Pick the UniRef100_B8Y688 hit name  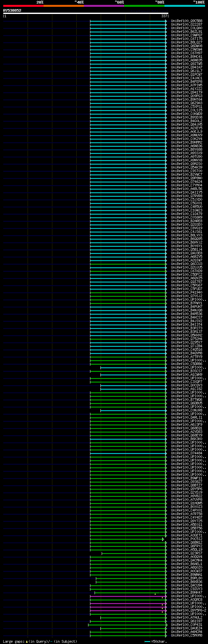point(187,149)
